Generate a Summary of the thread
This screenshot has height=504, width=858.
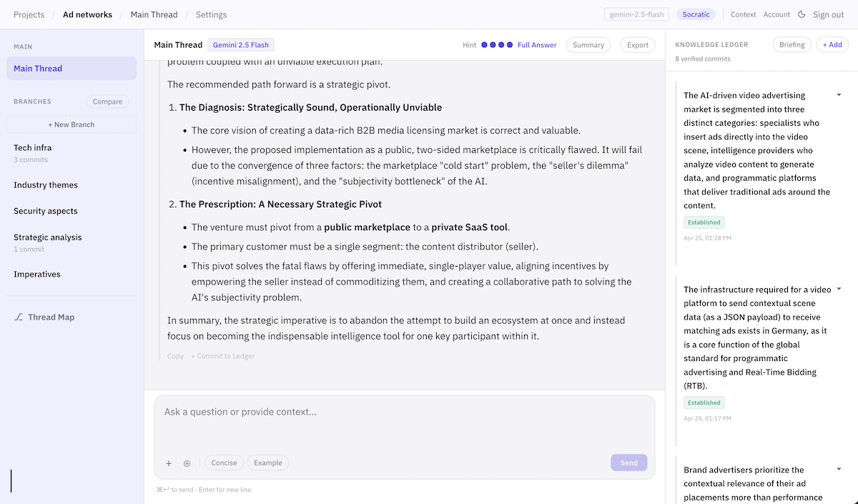click(x=588, y=44)
